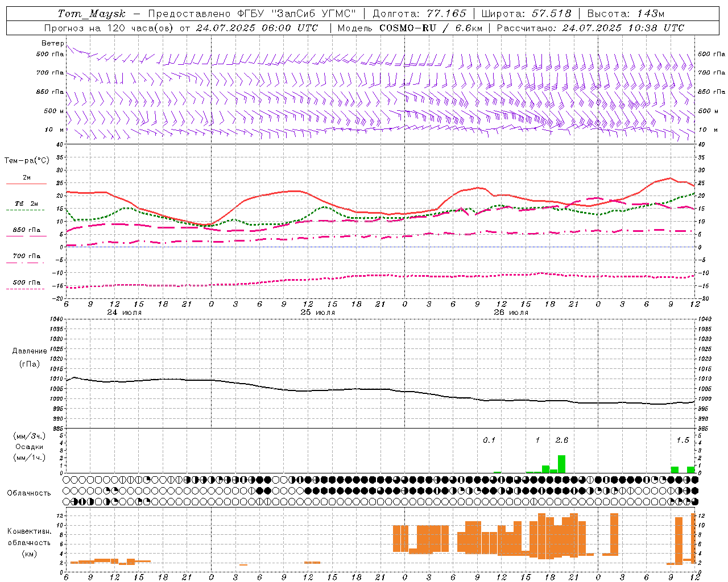Click the precipitation amount "2.6"
728x582 pixels.
pos(562,440)
